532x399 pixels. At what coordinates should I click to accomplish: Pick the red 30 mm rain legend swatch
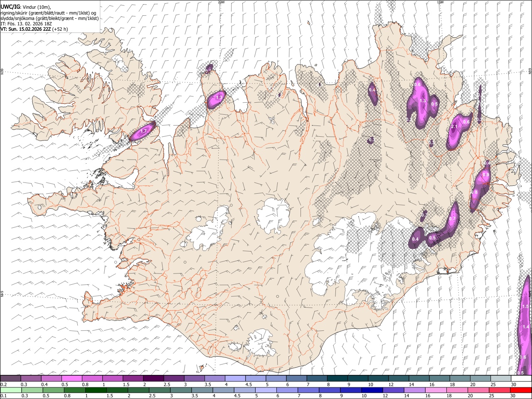521,390
